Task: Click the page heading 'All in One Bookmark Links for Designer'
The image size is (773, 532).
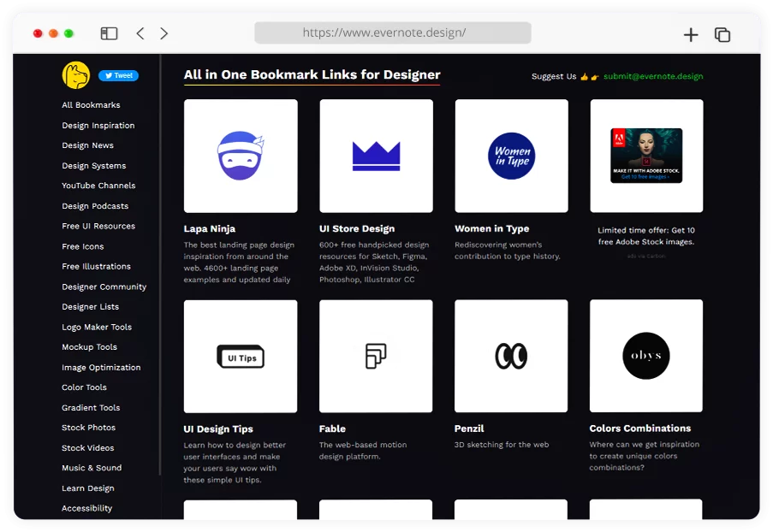Action: click(312, 75)
